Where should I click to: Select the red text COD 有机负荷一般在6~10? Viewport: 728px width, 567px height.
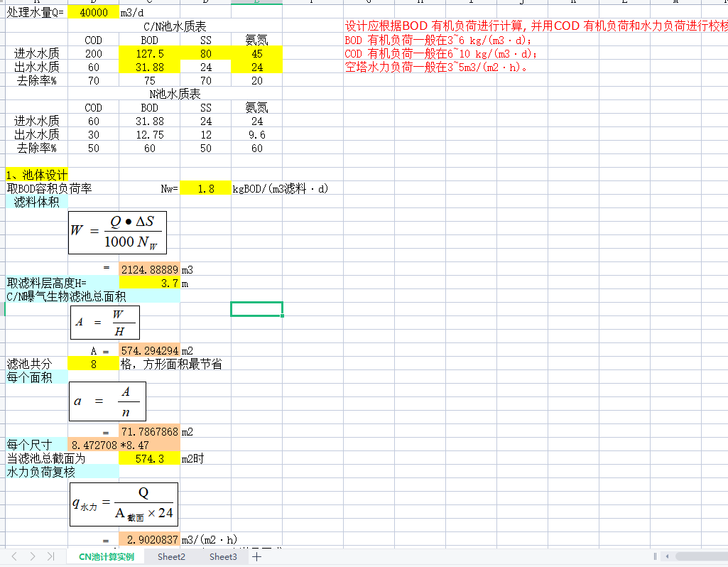tap(441, 53)
